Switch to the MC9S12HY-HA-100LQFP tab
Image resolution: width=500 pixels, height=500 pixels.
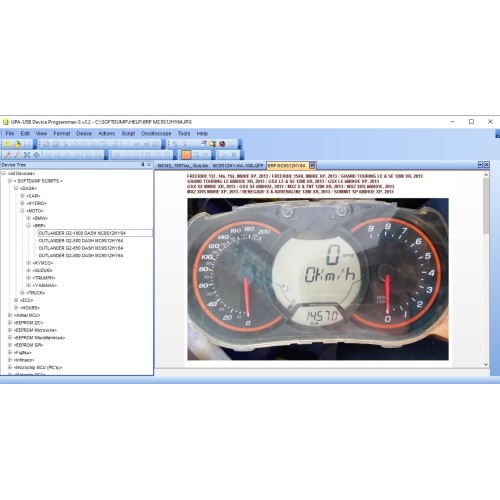coord(238,166)
